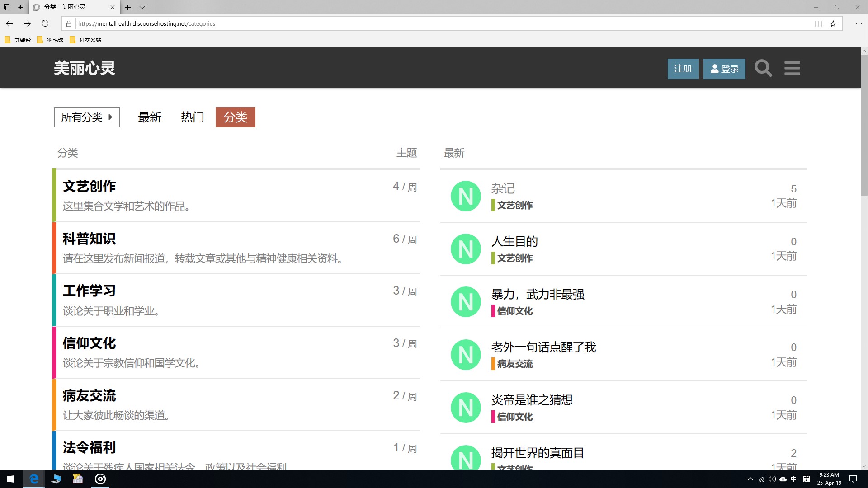
Task: Toggle reading view icon in address bar
Action: (x=818, y=23)
